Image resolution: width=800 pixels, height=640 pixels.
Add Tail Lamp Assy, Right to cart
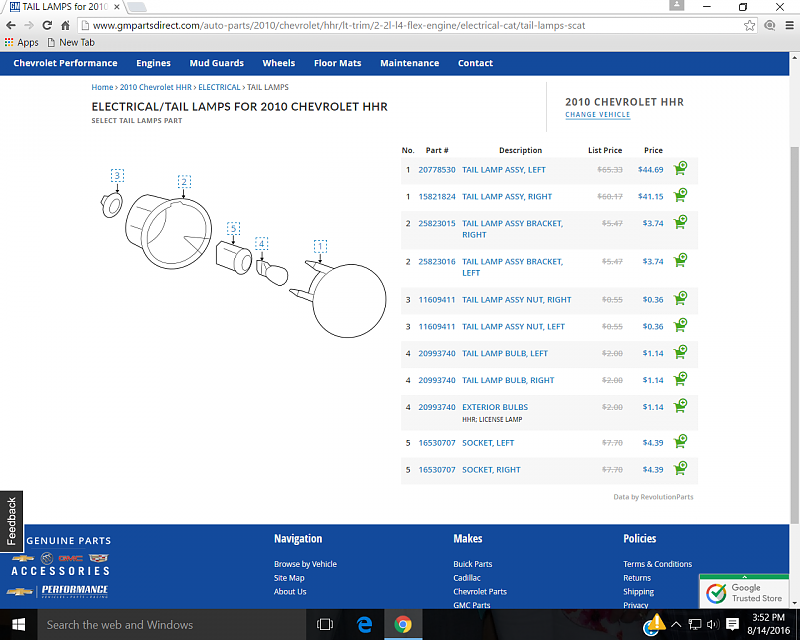click(x=680, y=195)
